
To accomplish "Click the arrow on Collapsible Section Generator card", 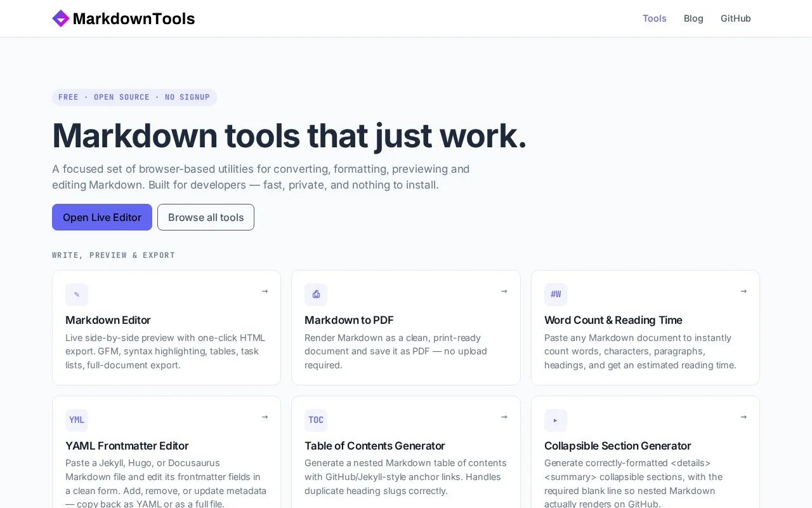I will tap(743, 417).
